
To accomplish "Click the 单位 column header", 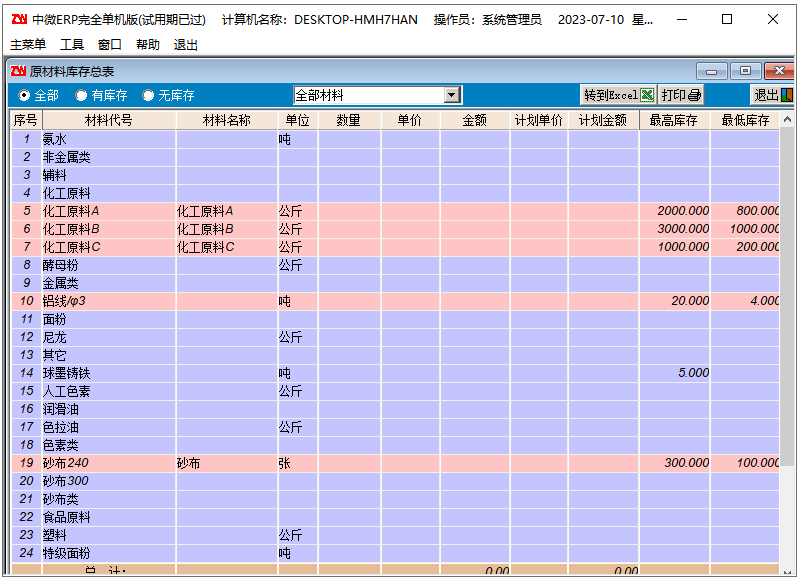I will click(x=298, y=120).
